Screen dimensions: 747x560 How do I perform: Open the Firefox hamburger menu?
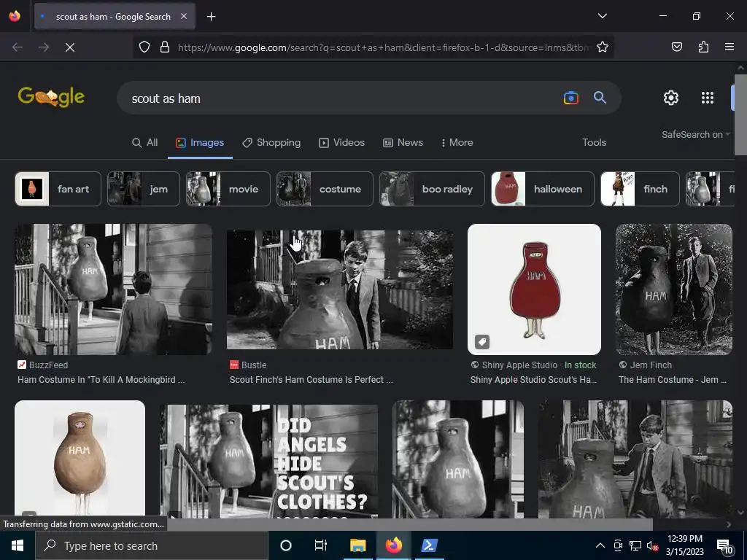pyautogui.click(x=729, y=47)
